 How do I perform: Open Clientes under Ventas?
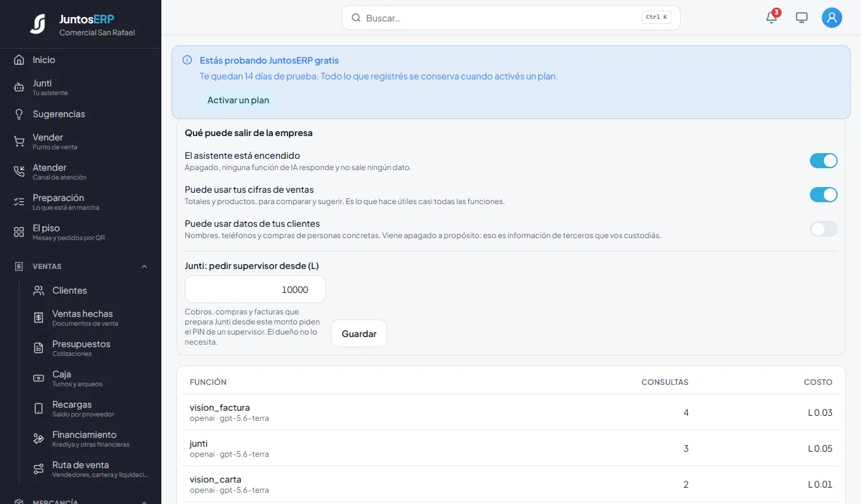[91, 290]
